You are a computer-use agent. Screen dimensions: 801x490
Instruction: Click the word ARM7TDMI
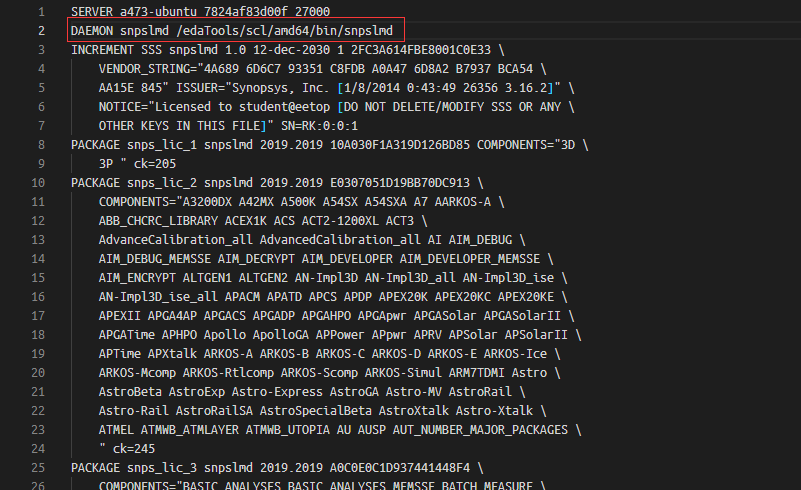pyautogui.click(x=477, y=373)
